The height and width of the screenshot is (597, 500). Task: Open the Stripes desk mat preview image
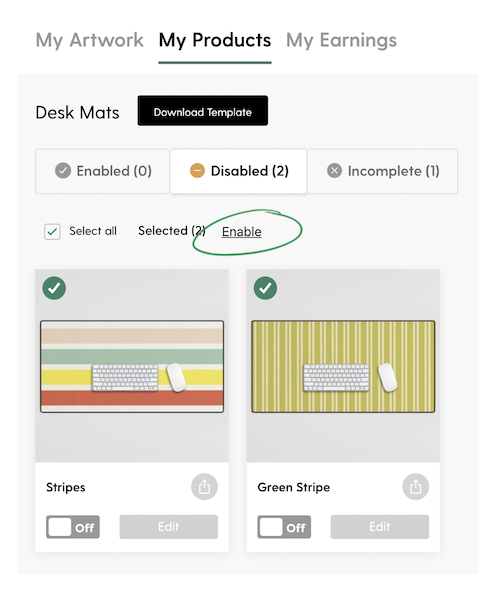[132, 366]
